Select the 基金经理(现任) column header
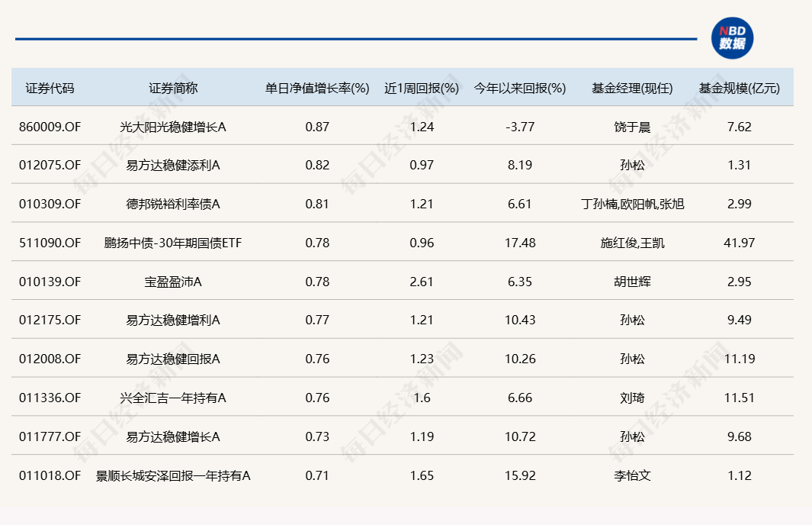The image size is (812, 525). (x=632, y=88)
